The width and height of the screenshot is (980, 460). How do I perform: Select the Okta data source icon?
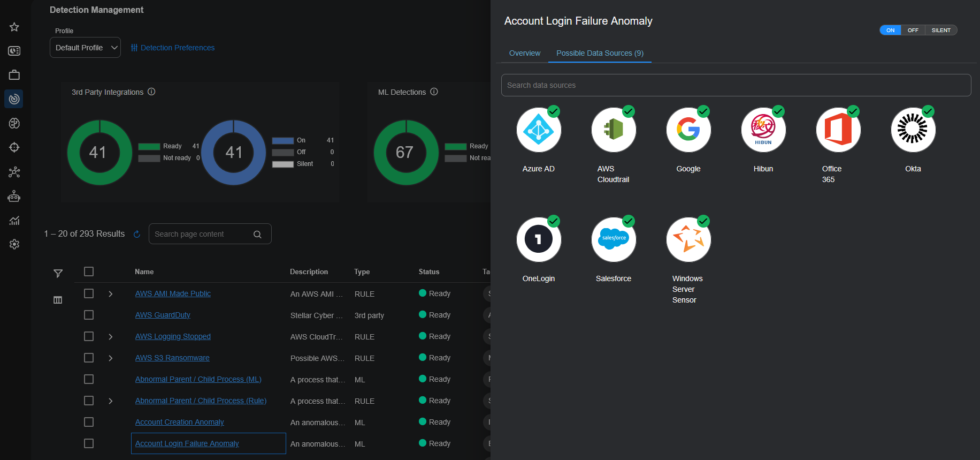(913, 130)
